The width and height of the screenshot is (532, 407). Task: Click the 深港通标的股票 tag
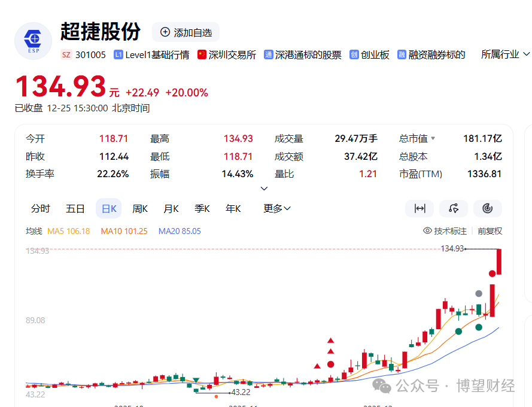tap(302, 54)
